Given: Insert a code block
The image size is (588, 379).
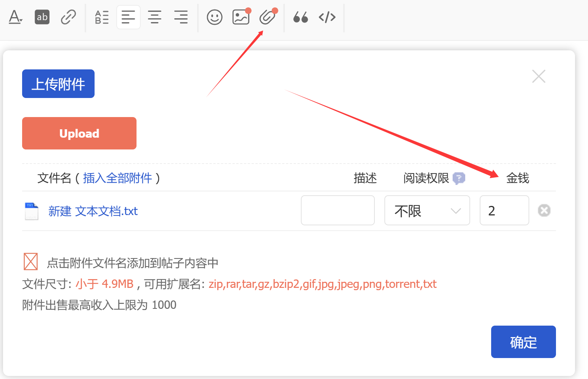Looking at the screenshot, I should pos(327,17).
